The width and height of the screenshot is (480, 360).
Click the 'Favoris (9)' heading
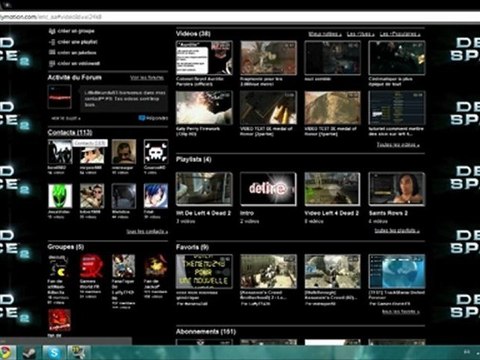click(192, 247)
